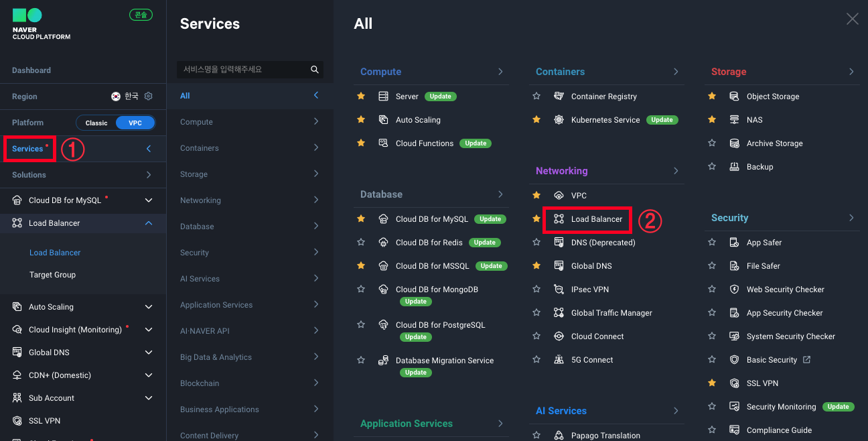The height and width of the screenshot is (441, 868).
Task: Select the Big Data & Analytics category
Action: pos(250,357)
